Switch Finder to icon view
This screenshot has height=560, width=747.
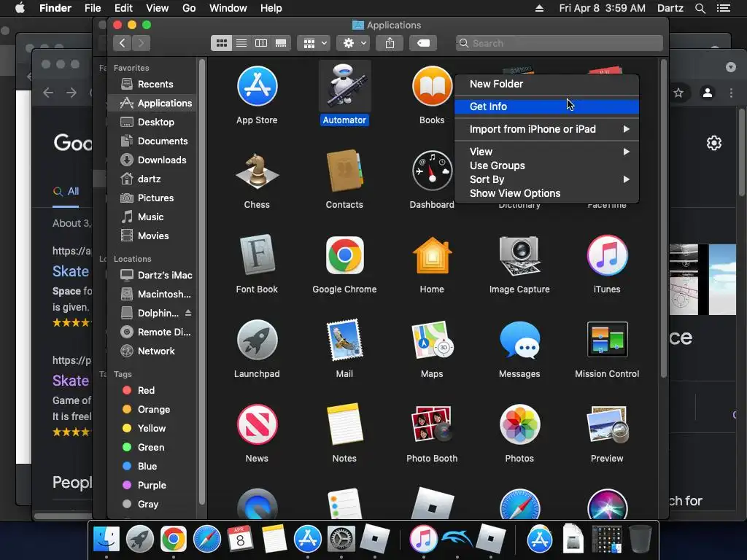click(222, 43)
